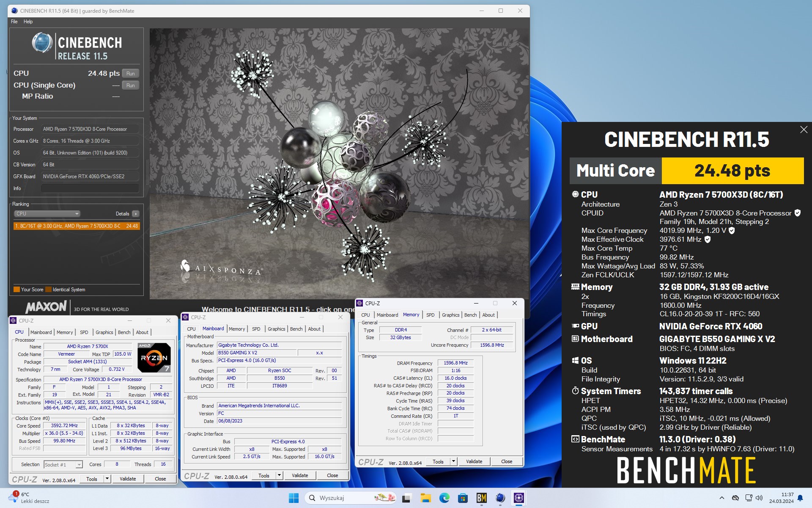Screen dimensions: 812x508
Task: Click the Core Speed 3592.72 MHz value
Action: [64, 426]
